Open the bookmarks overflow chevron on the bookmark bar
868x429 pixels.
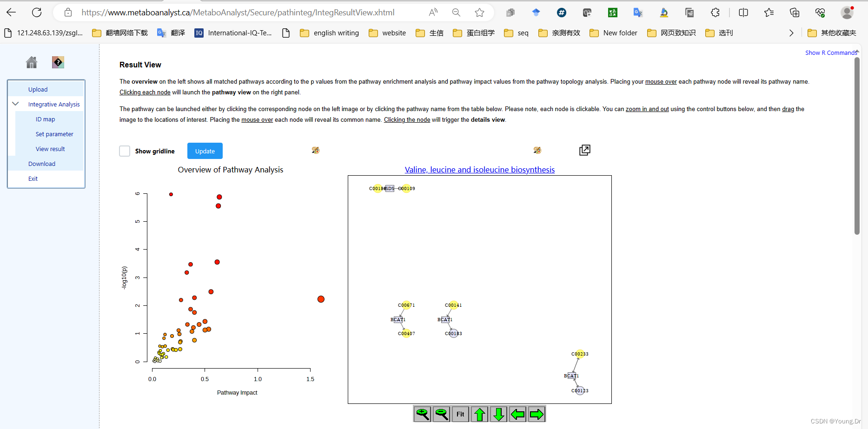(791, 33)
